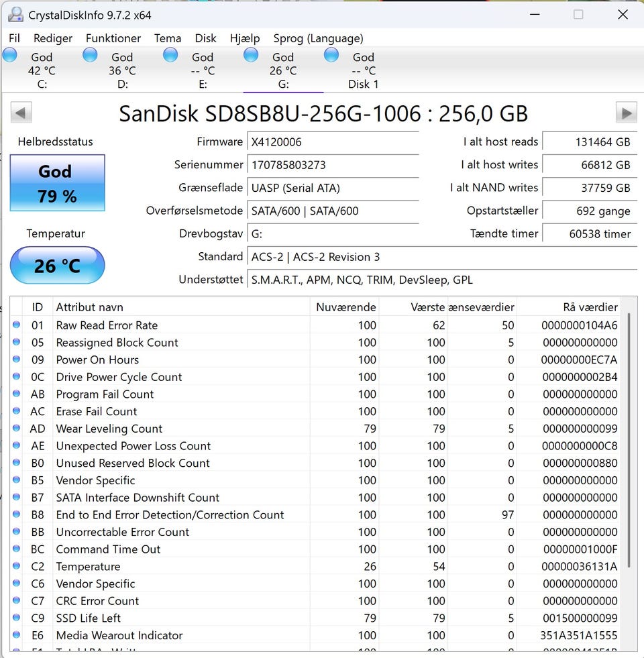
Task: Click raw value 0000000104A6
Action: 580,325
